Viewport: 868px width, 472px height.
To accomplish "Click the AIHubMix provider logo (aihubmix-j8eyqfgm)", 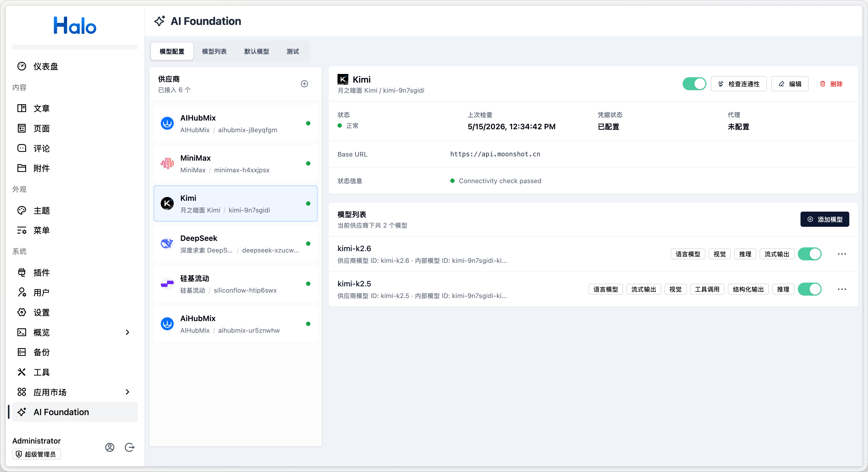I will (x=167, y=123).
